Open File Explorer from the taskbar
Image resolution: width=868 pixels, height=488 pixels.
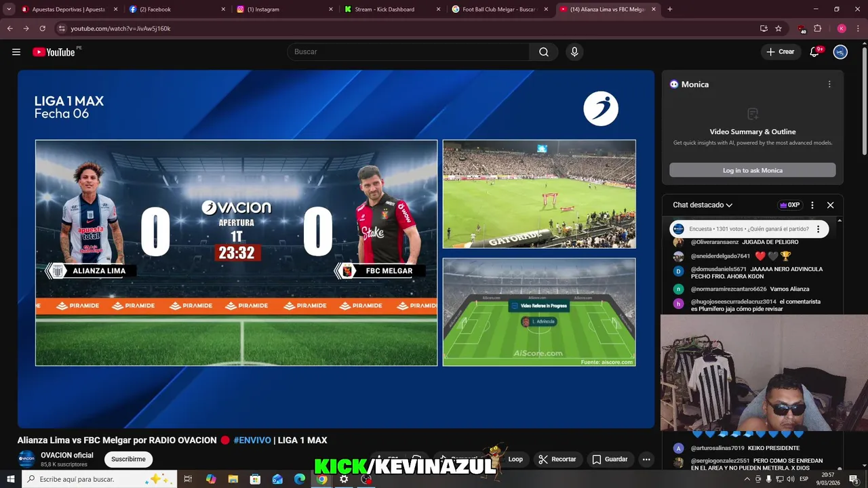[x=233, y=479]
